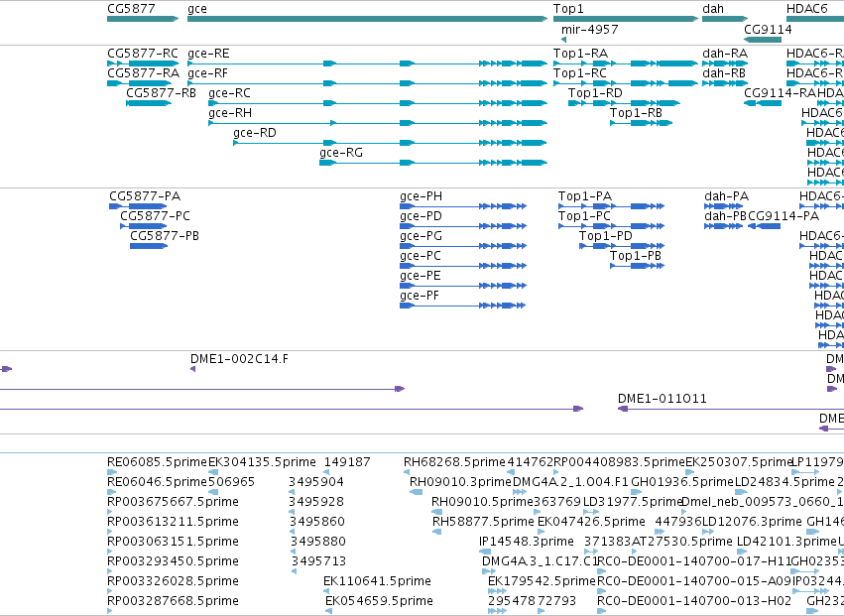Select EST 506965
The image size is (844, 616).
pyautogui.click(x=231, y=482)
